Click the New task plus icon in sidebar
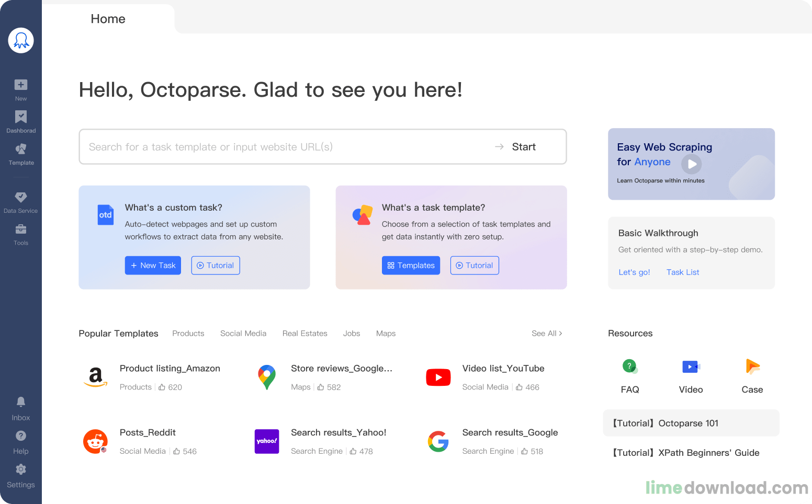 (x=21, y=85)
